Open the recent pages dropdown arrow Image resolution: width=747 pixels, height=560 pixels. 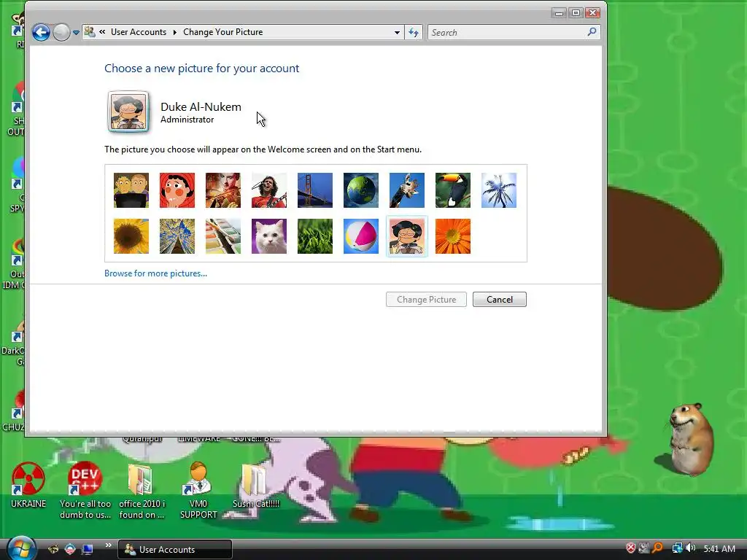[76, 33]
